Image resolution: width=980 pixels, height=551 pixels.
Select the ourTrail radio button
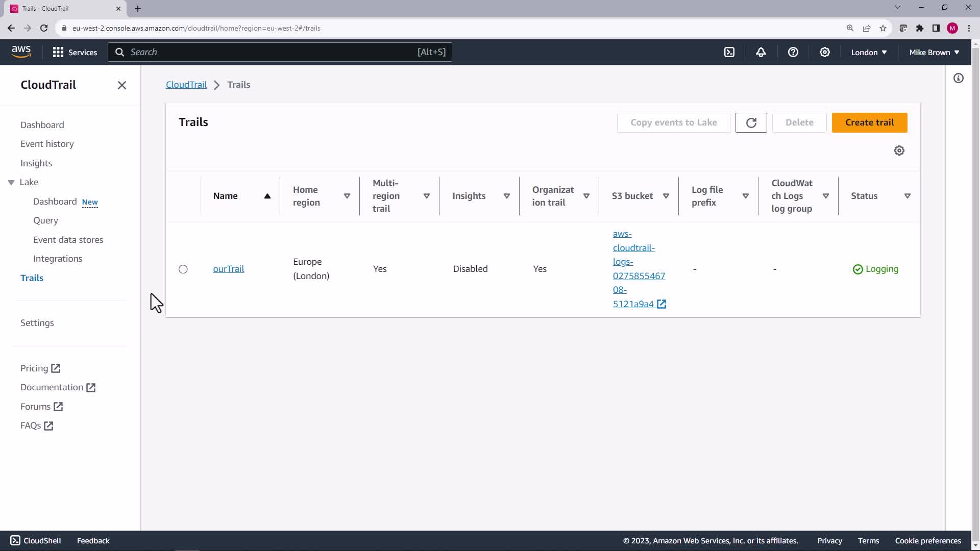tap(183, 269)
